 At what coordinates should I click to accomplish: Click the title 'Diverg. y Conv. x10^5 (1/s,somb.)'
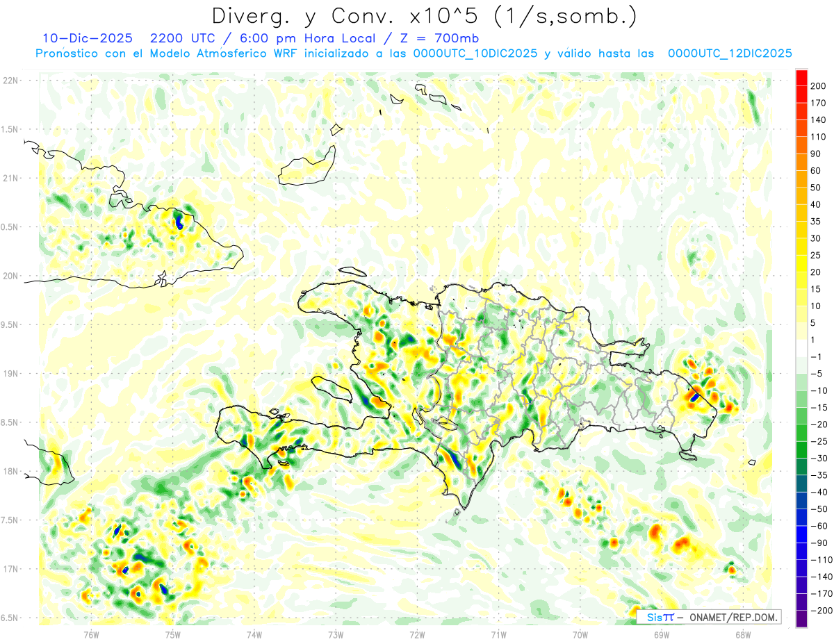[424, 16]
